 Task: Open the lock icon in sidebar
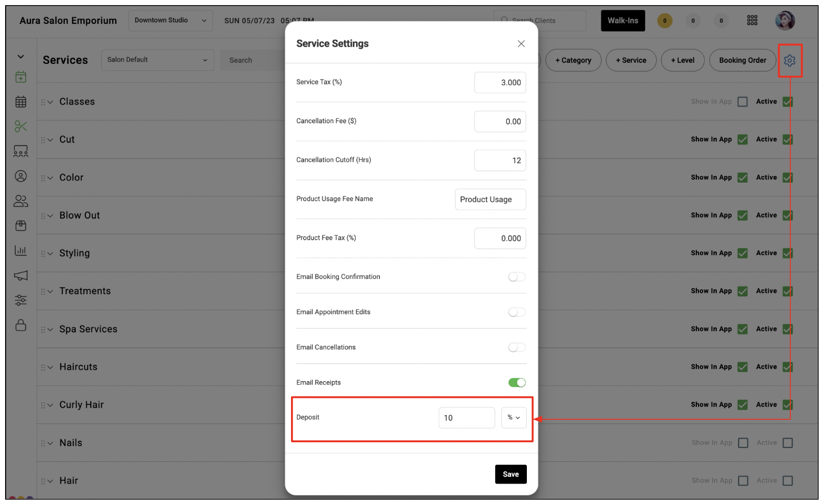pos(21,325)
